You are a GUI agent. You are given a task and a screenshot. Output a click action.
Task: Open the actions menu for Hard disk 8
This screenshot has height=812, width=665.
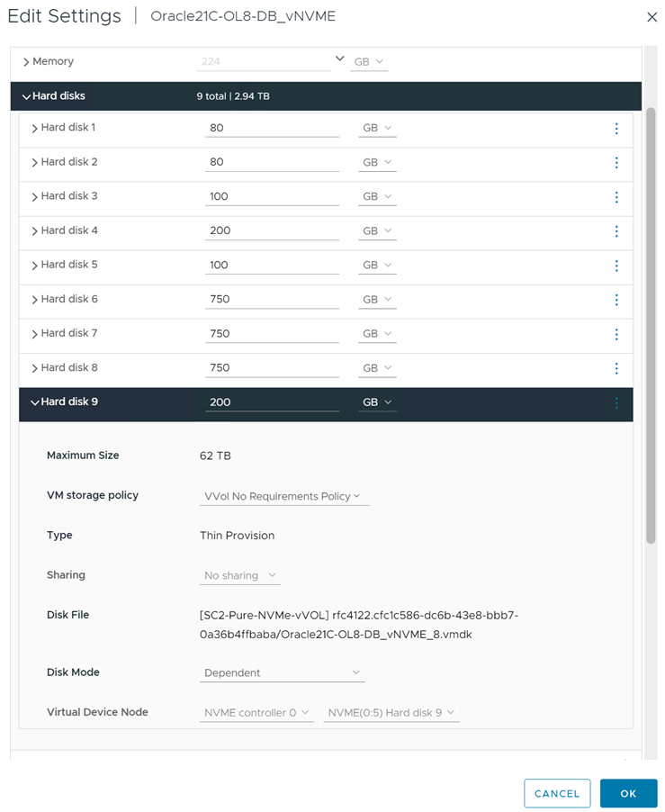coord(616,368)
